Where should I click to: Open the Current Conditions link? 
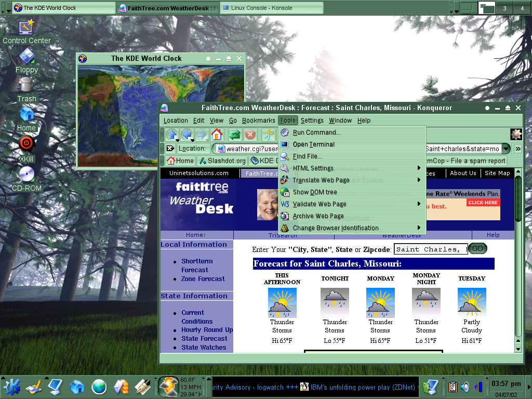click(x=197, y=317)
